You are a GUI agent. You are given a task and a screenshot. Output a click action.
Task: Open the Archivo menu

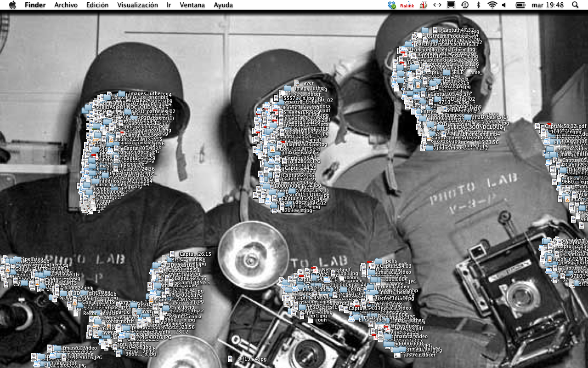(66, 5)
